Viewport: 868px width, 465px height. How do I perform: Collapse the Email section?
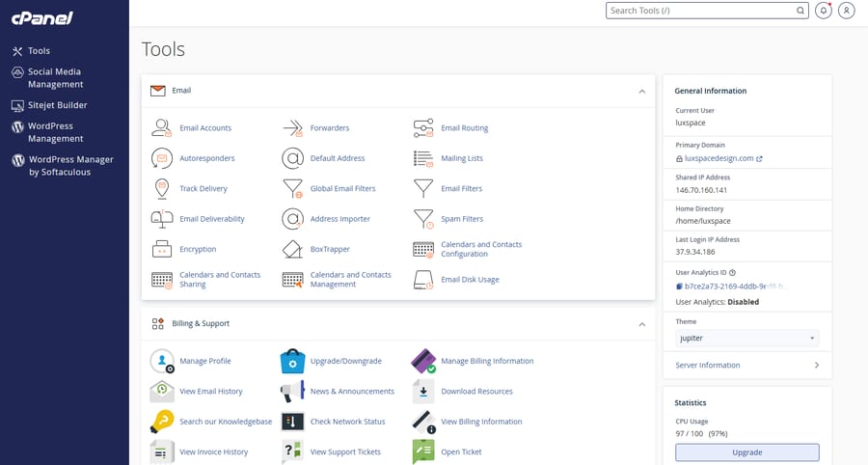(642, 92)
